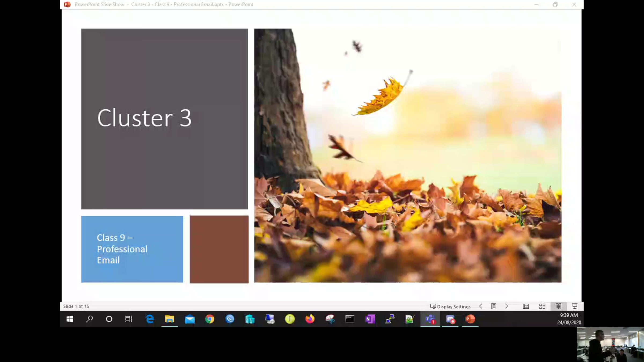
Task: Open OneNote from the taskbar
Action: (x=370, y=319)
